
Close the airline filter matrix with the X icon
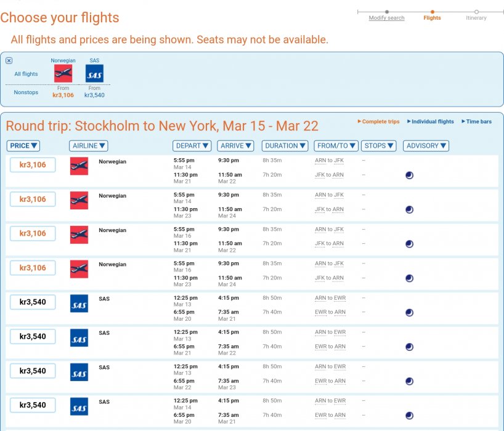[x=9, y=60]
